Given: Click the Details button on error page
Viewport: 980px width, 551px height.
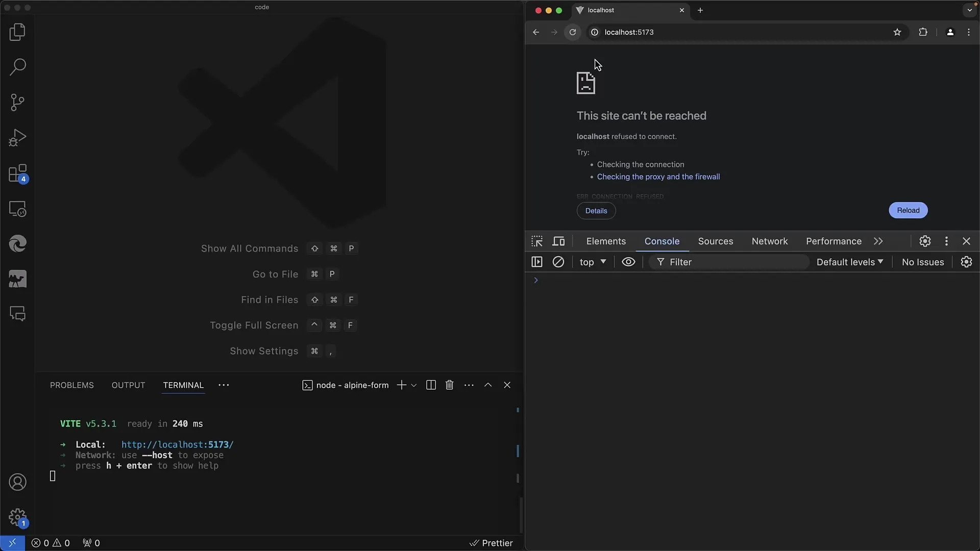Looking at the screenshot, I should pos(596,211).
